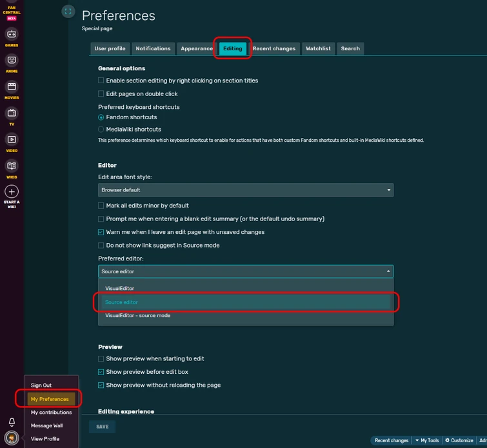The height and width of the screenshot is (448, 487).
Task: Click the Sign Out link
Action: [41, 385]
